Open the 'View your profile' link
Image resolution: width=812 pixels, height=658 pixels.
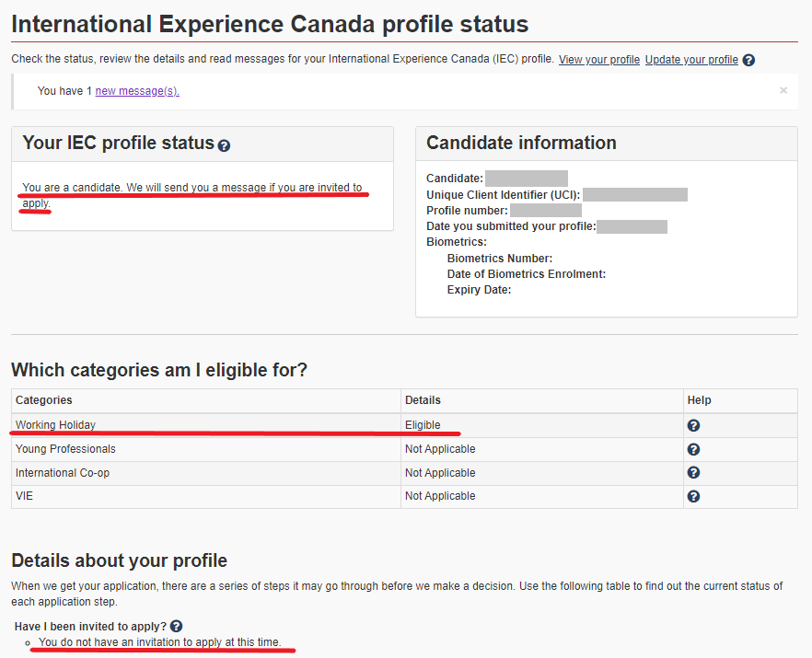point(599,60)
